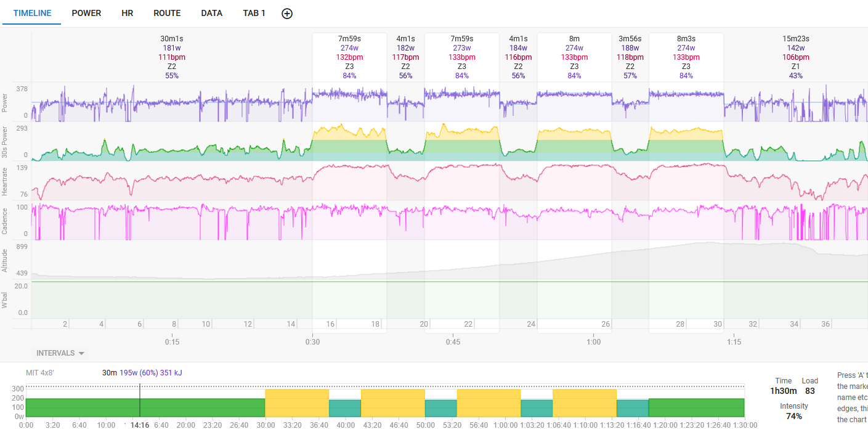The height and width of the screenshot is (429, 868).
Task: Add a new tab with the plus icon
Action: [x=287, y=14]
